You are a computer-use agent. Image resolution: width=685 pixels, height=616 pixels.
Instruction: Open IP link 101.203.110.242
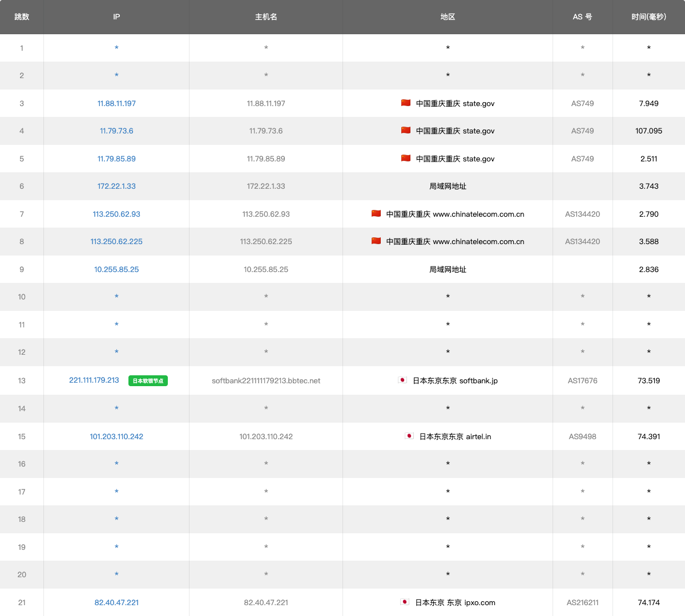coord(116,437)
